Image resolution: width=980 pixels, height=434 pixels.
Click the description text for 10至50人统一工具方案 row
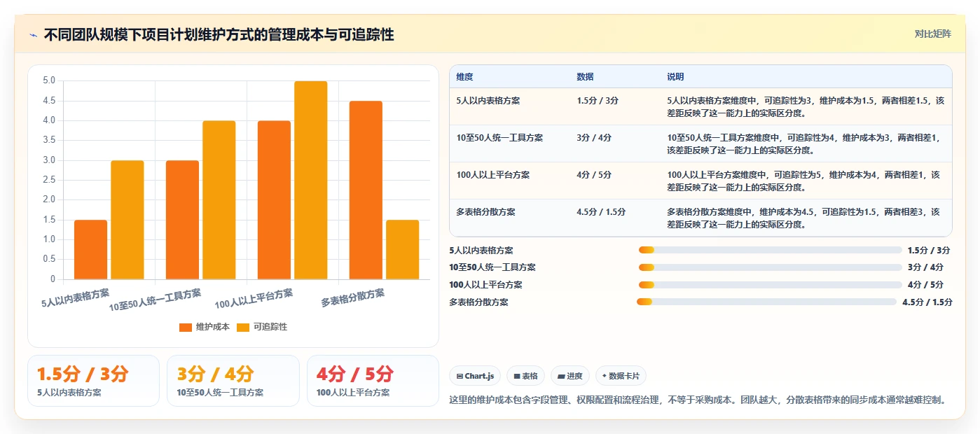click(804, 143)
